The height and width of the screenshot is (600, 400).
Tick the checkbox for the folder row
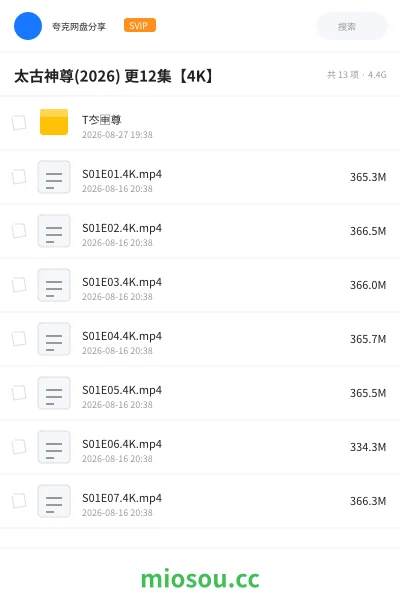pyautogui.click(x=19, y=123)
